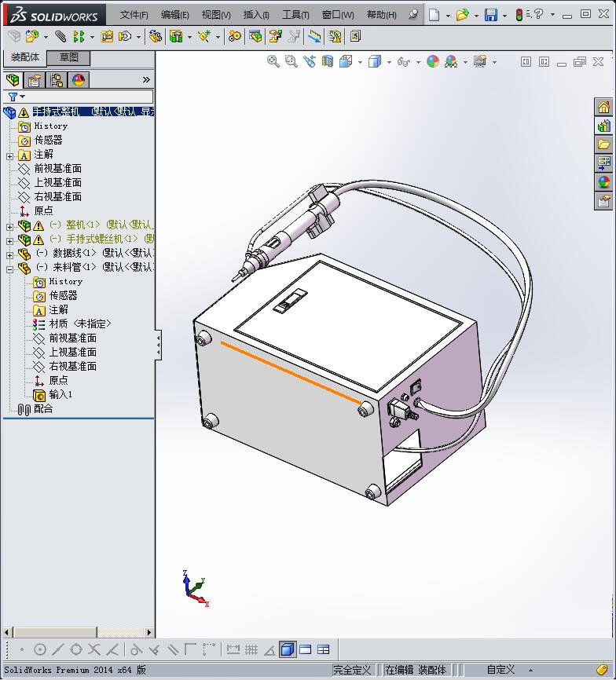Open SolidWorks Resources home icon in task pane
The height and width of the screenshot is (680, 616).
coord(604,107)
